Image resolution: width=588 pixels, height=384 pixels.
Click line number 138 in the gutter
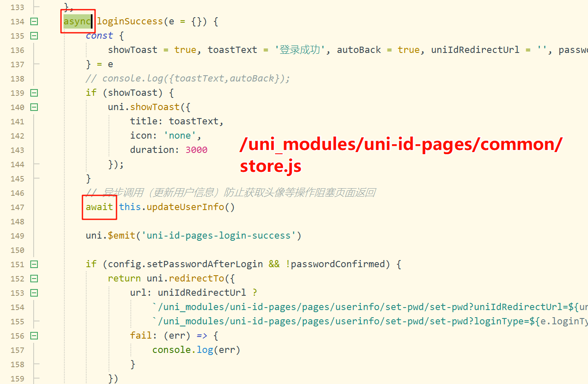click(x=18, y=79)
